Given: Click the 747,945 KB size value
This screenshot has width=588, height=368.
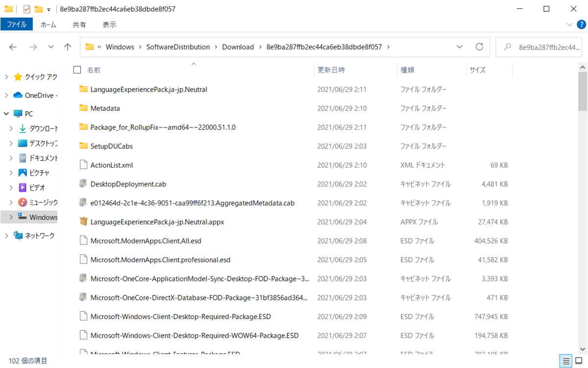Looking at the screenshot, I should [491, 317].
